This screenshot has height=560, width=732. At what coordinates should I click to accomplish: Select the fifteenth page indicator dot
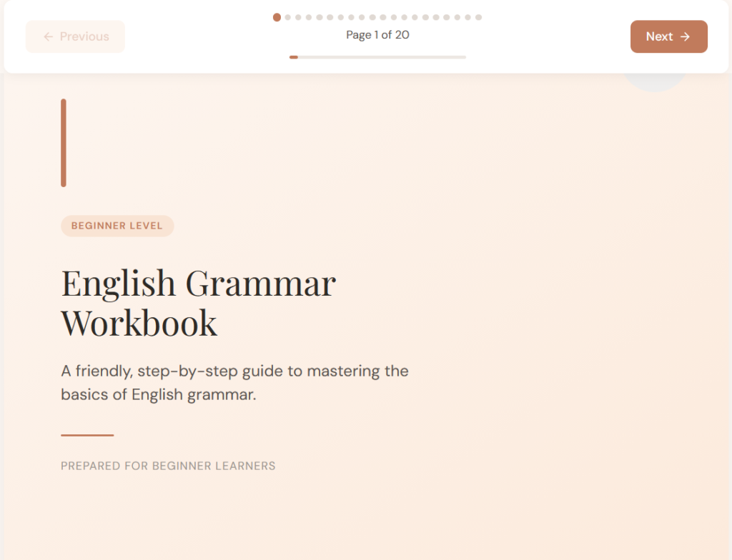coord(425,17)
